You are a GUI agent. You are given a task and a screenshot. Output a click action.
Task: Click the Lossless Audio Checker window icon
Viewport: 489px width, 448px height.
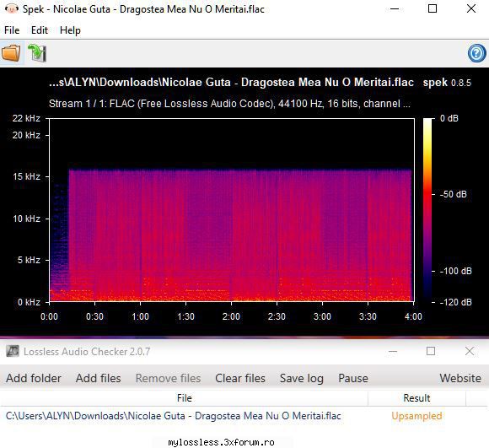pos(13,351)
